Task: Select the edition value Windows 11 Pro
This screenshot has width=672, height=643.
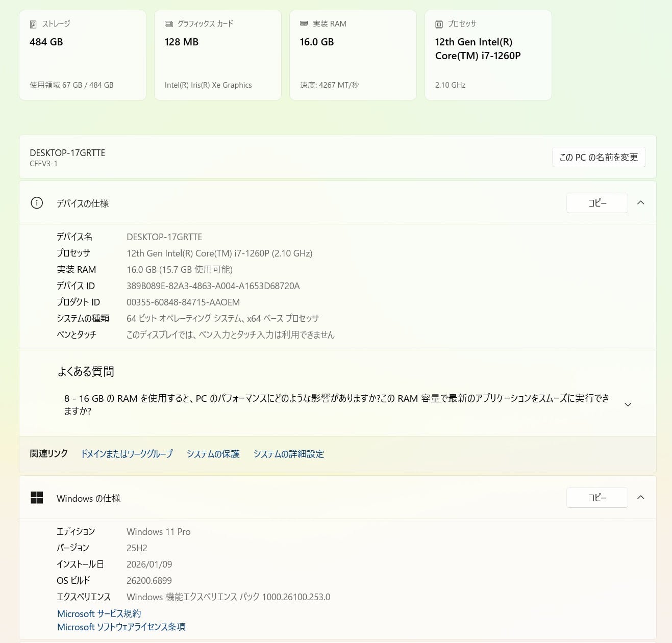Action: click(x=159, y=532)
